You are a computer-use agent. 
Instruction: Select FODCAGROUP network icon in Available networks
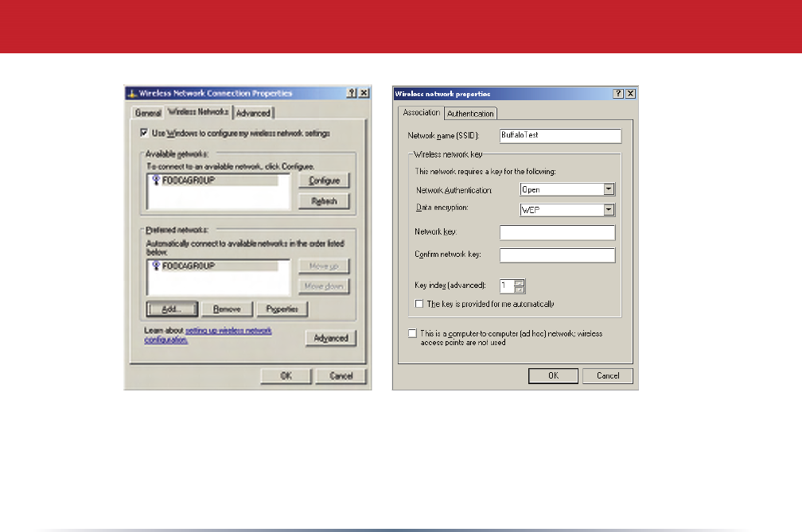[x=157, y=180]
